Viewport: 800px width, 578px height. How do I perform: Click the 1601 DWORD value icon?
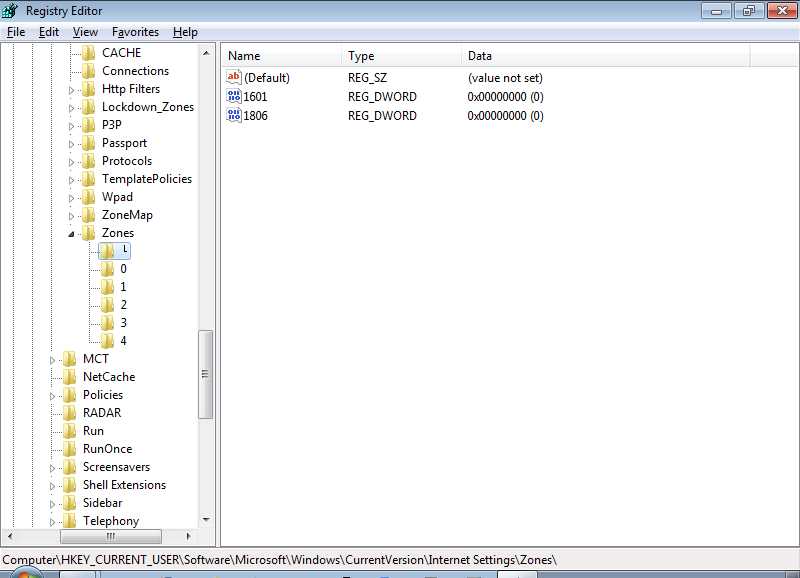[234, 96]
